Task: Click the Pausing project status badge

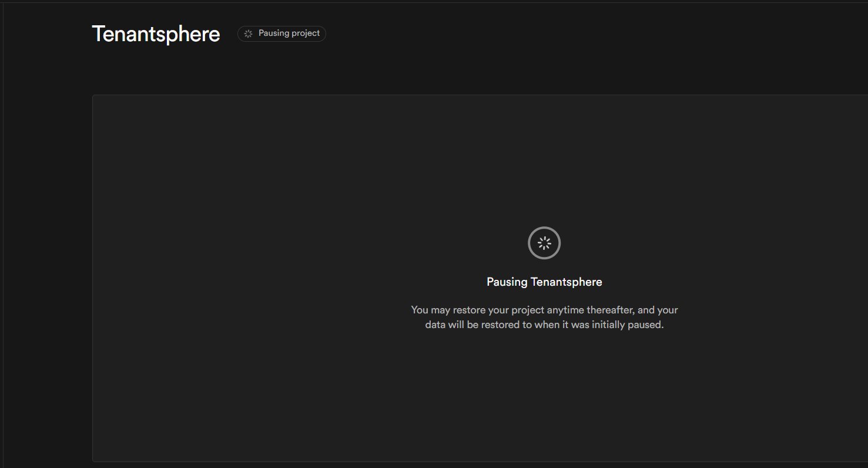Action: [281, 34]
